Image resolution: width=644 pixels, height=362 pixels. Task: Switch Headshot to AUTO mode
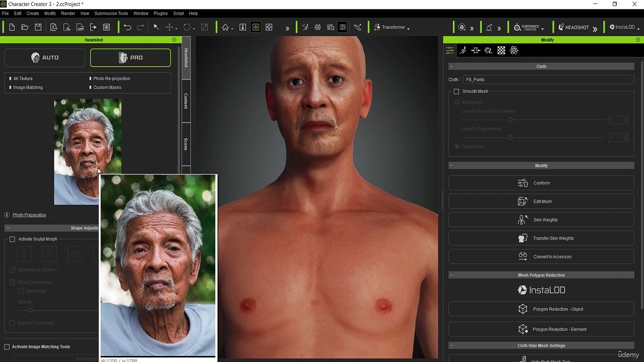[45, 58]
